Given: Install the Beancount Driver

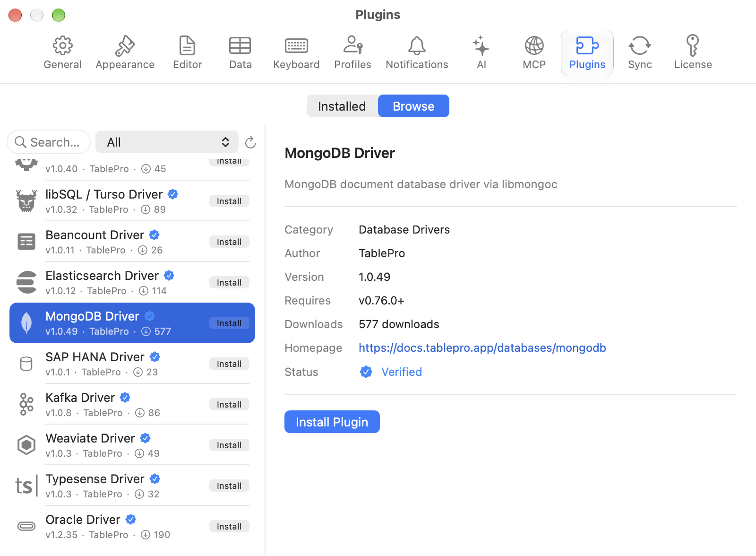Looking at the screenshot, I should coord(229,242).
